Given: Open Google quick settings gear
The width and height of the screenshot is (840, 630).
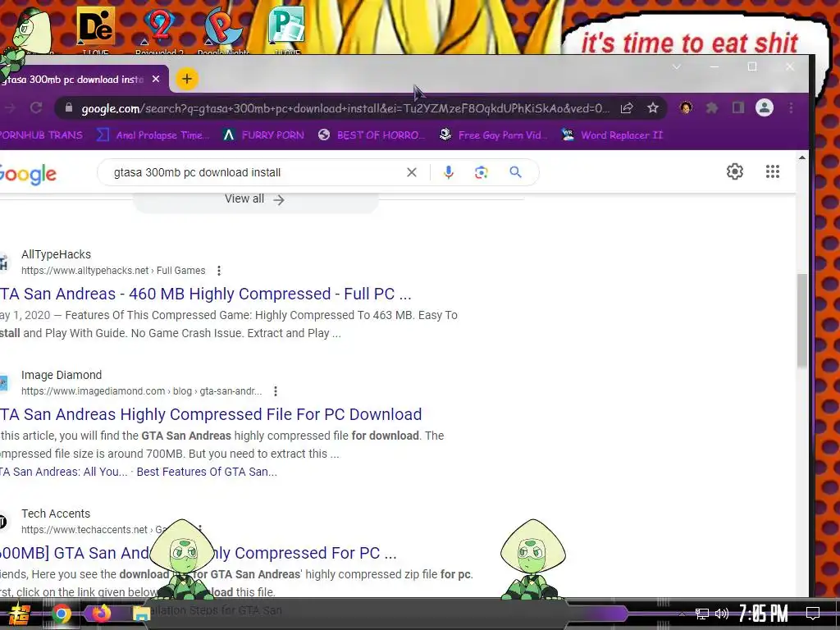Looking at the screenshot, I should click(734, 171).
